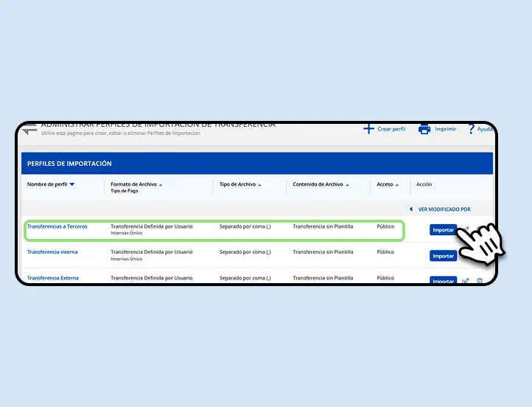Screen dimensions: 532x407
Task: Select Internas Único under Terceros row
Action: pyautogui.click(x=126, y=233)
